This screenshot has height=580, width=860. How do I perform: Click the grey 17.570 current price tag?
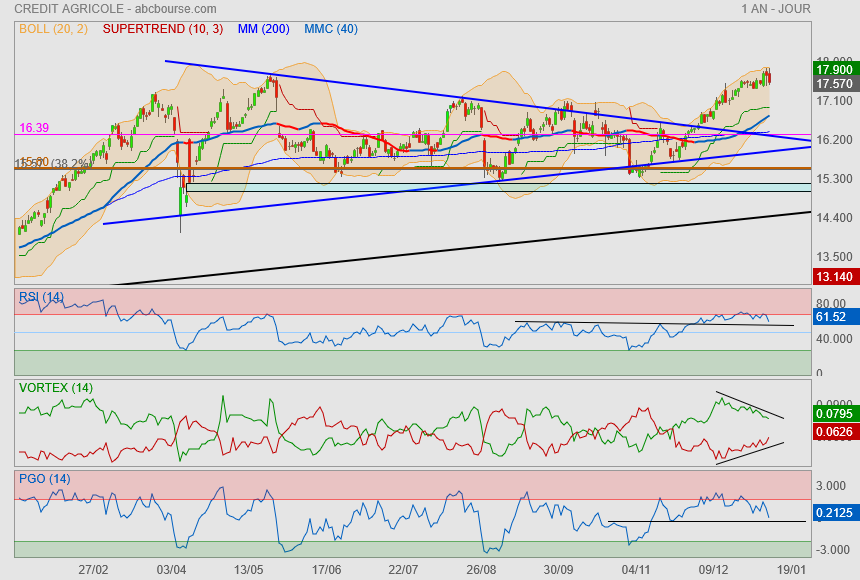point(834,84)
